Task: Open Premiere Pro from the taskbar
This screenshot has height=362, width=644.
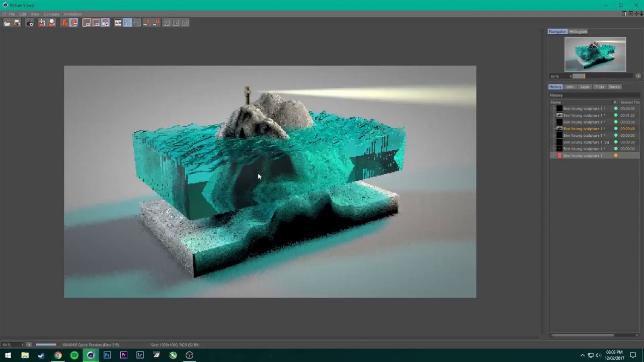Action: (x=124, y=355)
